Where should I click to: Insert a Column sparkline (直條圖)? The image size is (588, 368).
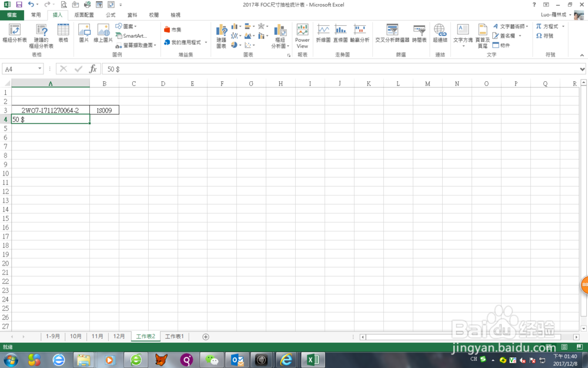340,33
